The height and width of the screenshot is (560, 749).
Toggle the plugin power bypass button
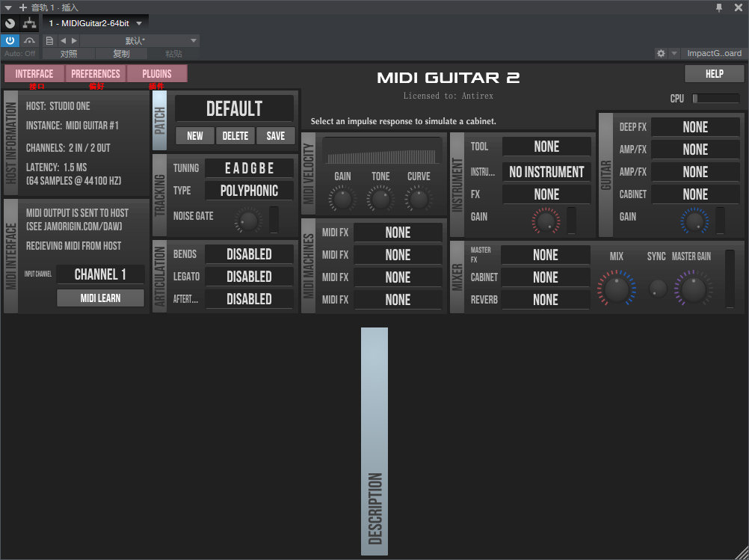coord(10,40)
